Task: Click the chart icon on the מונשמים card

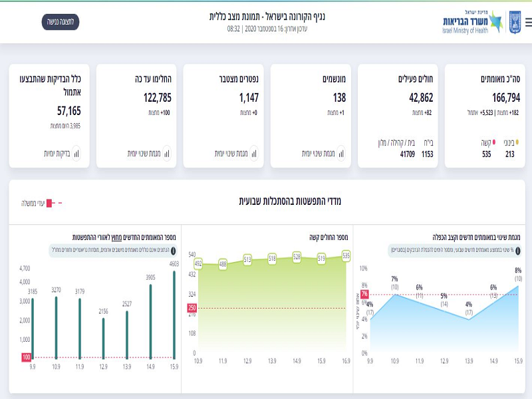Action: [x=340, y=153]
